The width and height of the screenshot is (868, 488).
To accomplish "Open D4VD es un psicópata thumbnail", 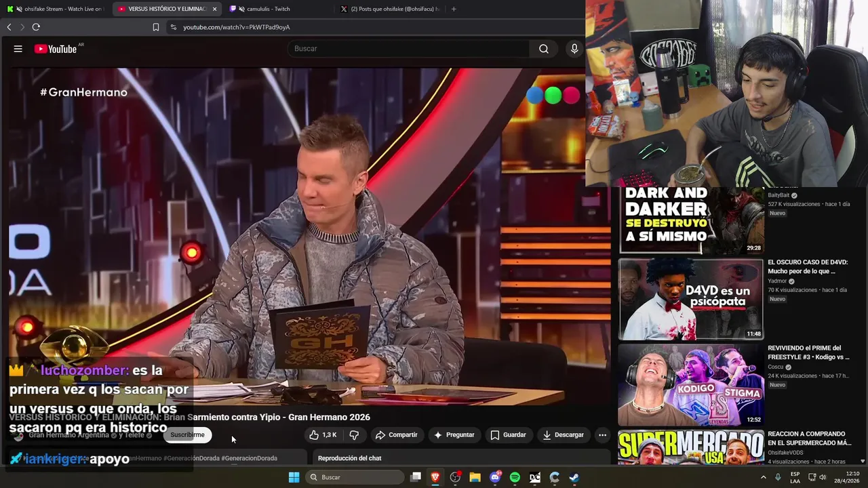I will coord(691,299).
